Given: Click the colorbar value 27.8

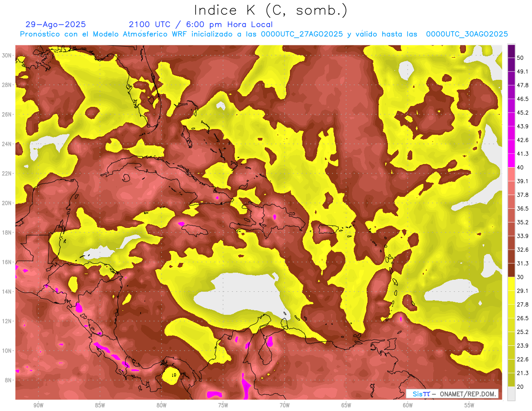Looking at the screenshot, I should pos(523,304).
